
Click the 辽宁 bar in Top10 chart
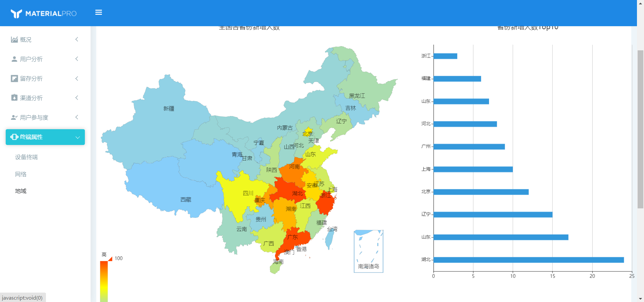[x=493, y=214]
